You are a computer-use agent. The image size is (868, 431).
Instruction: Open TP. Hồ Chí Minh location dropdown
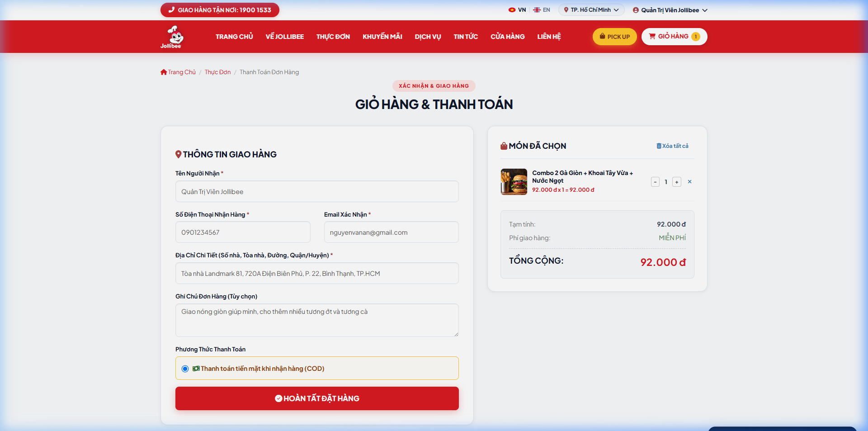[x=591, y=10]
